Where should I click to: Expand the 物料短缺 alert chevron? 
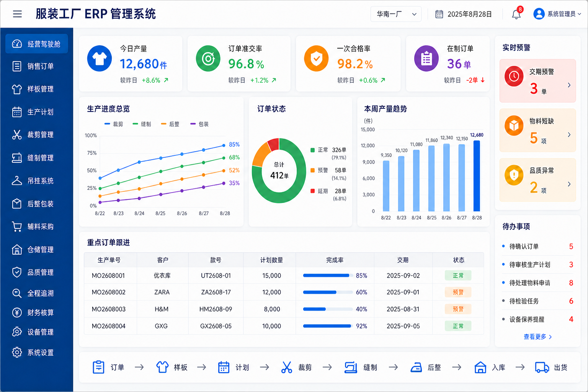point(569,135)
